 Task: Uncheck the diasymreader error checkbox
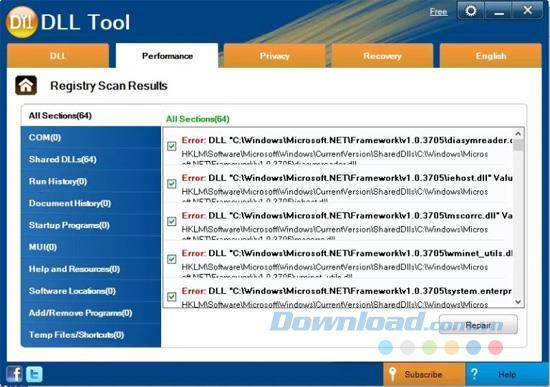coord(172,146)
